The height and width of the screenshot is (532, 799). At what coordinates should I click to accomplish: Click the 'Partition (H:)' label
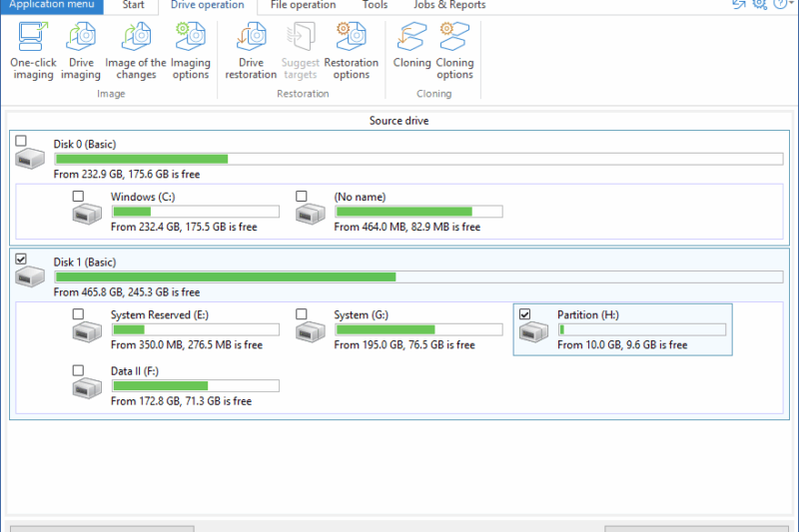coord(588,315)
